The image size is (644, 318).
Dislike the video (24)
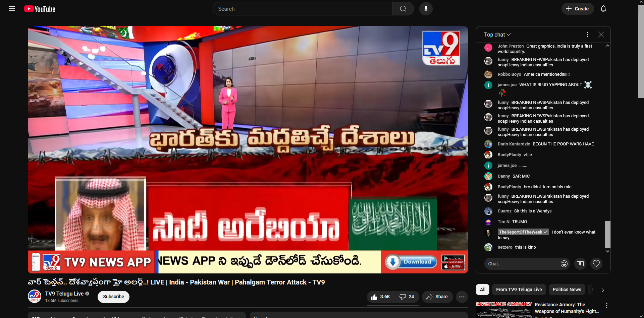(x=407, y=297)
